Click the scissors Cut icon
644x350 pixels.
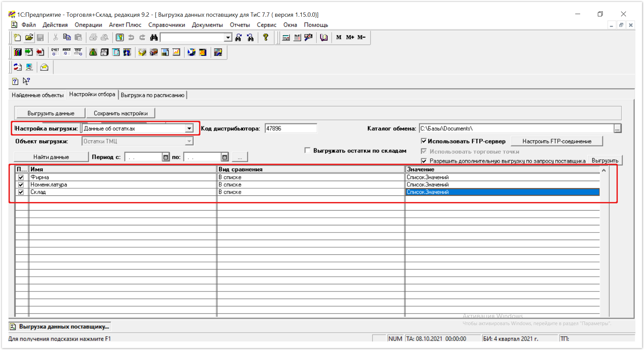tap(56, 37)
